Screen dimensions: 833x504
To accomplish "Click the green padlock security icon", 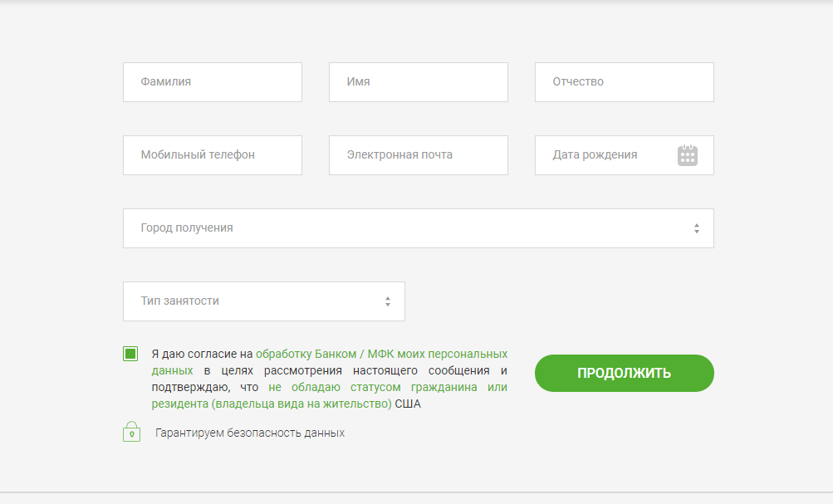I will click(x=132, y=432).
